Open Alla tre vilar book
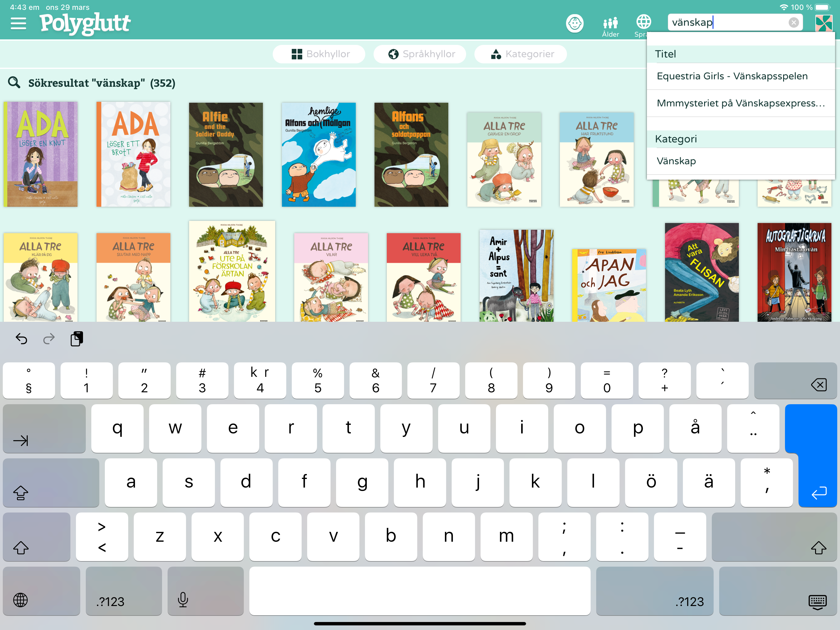 (331, 278)
